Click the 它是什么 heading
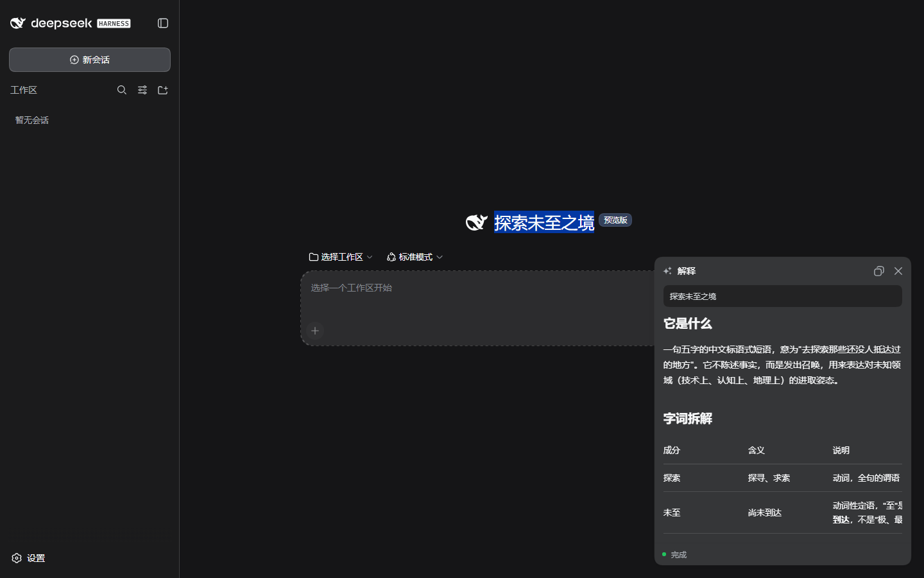The image size is (924, 578). click(688, 324)
